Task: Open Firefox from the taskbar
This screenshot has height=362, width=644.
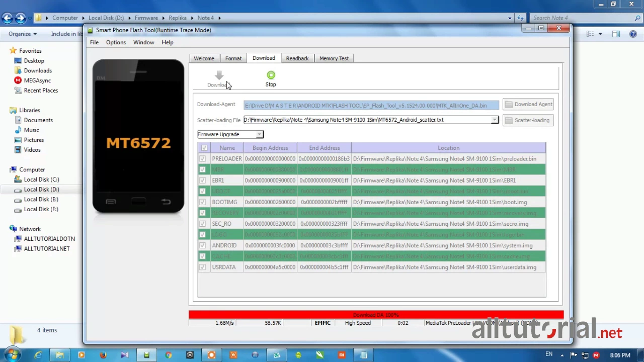Action: pos(103,355)
